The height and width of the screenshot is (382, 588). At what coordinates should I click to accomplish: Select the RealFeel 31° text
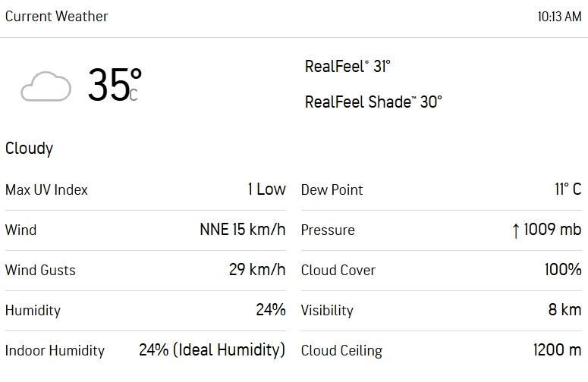click(x=347, y=66)
